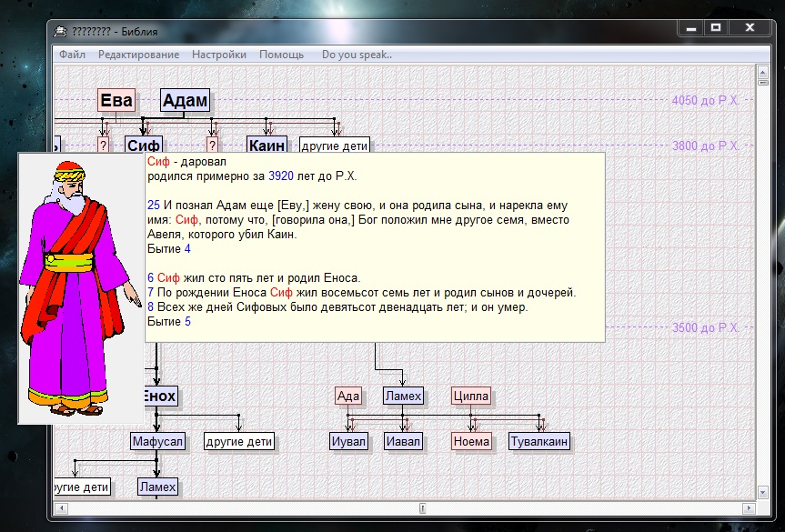Click the horizontal scrollbar thumb
785x532 pixels.
[x=421, y=507]
